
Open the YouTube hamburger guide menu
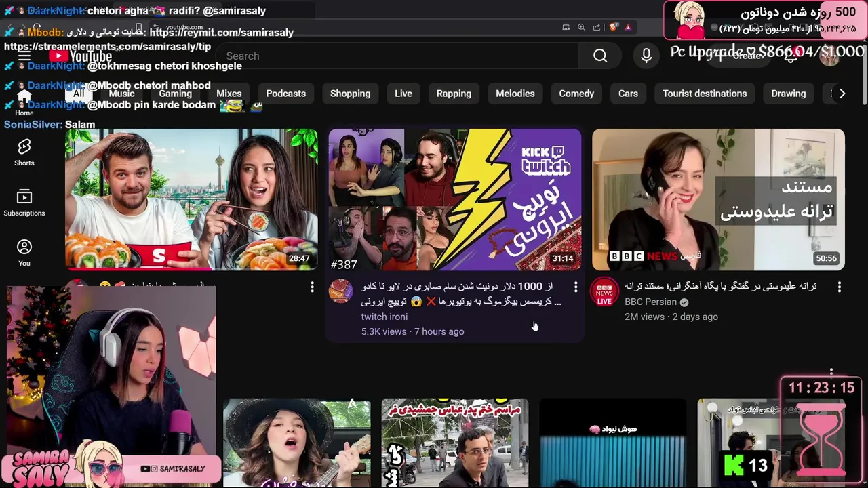pyautogui.click(x=24, y=56)
